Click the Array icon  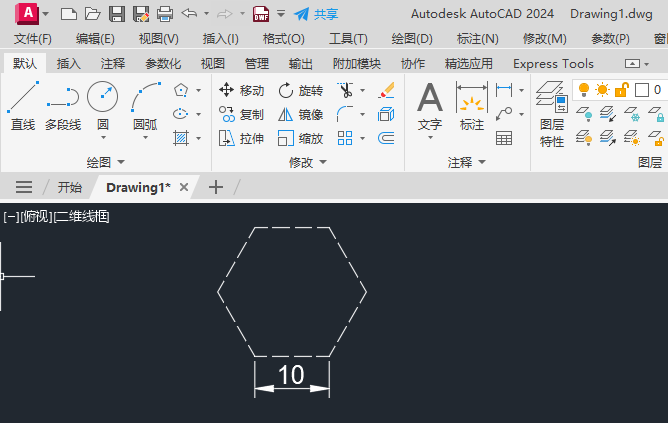pyautogui.click(x=345, y=138)
